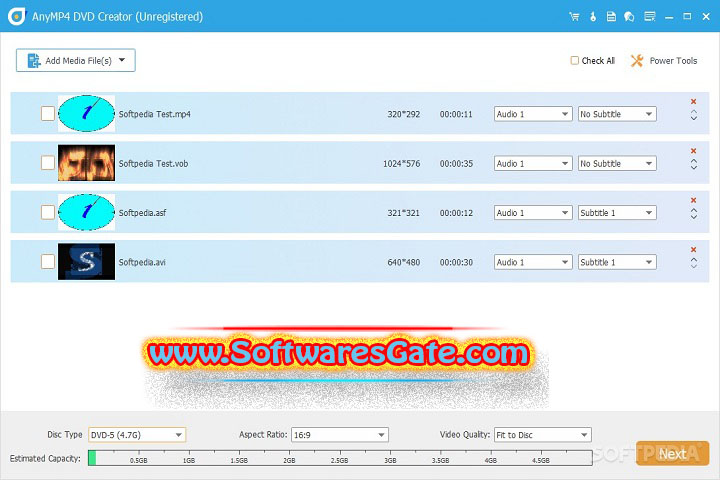720x480 pixels.
Task: Click the Estimated Capacity progress bar
Action: (340, 458)
